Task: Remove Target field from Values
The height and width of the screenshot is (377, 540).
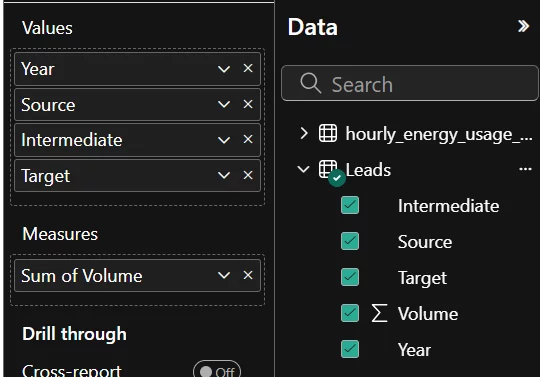Action: [x=248, y=175]
